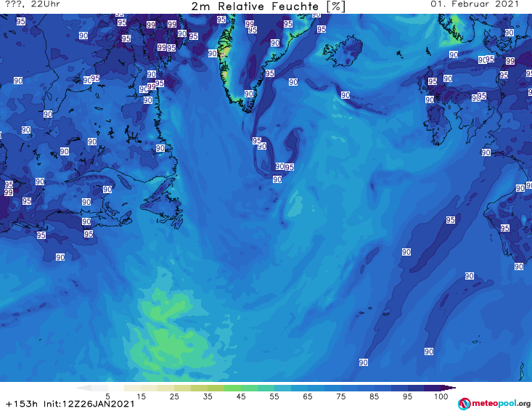Viewport: 532px width, 411px height.
Task: Pick the bright green swatch on the humidity scale
Action: 232,388
